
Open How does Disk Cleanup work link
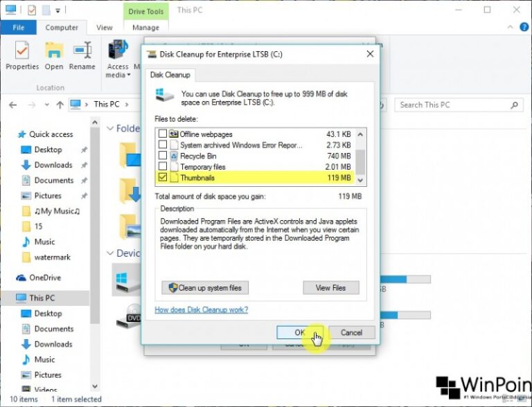coord(201,309)
